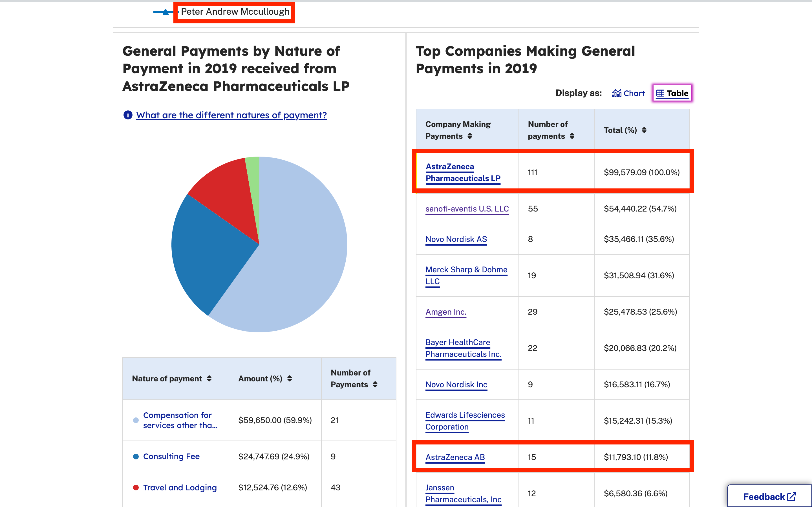Click the Consulting Fee blue legend dot
This screenshot has width=812, height=507.
[136, 456]
